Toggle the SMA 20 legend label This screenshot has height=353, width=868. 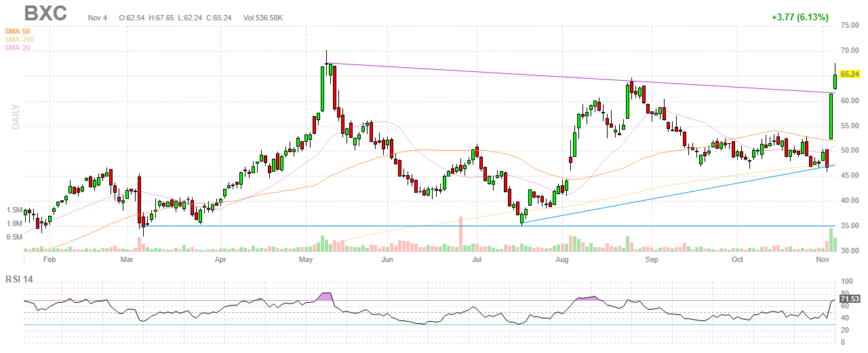(x=18, y=48)
